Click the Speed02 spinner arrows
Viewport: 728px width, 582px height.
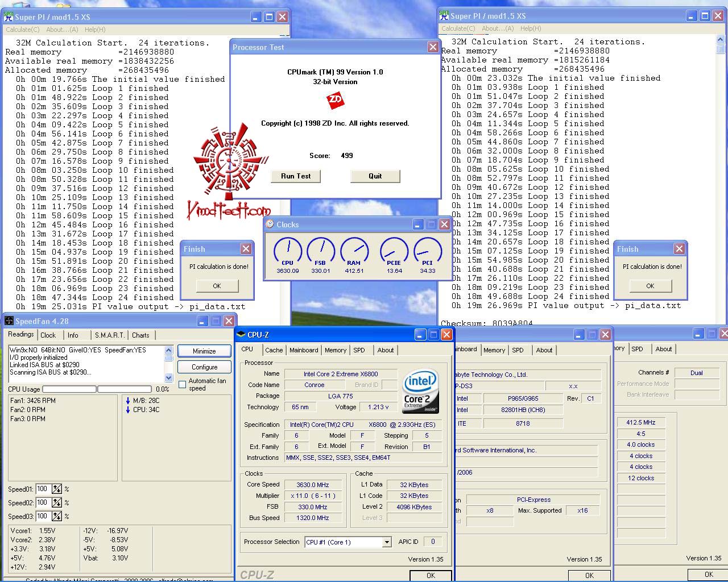pos(57,503)
